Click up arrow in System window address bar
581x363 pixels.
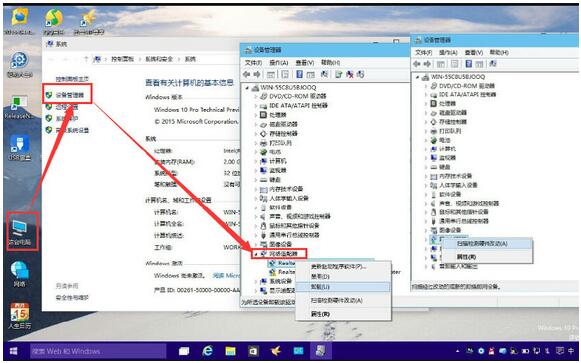[x=86, y=59]
